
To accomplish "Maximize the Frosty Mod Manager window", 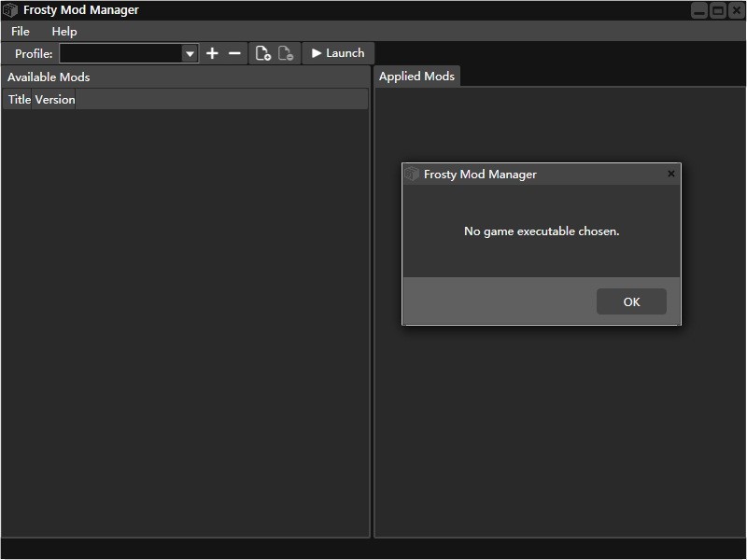I will [717, 10].
